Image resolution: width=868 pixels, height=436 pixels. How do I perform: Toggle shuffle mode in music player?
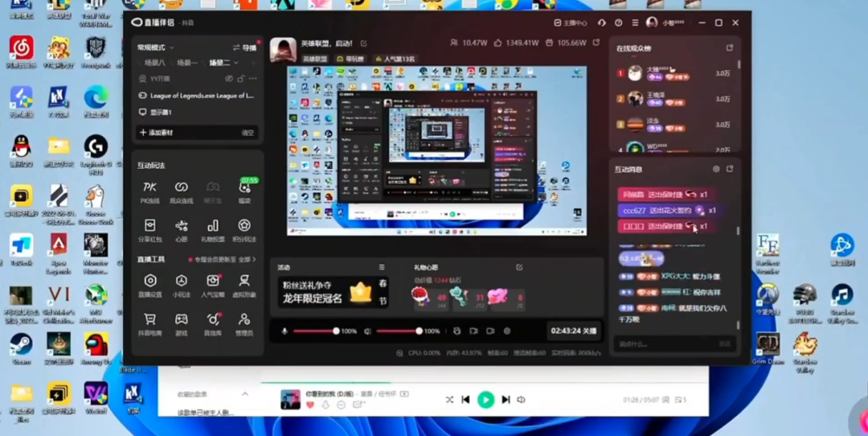(x=449, y=400)
